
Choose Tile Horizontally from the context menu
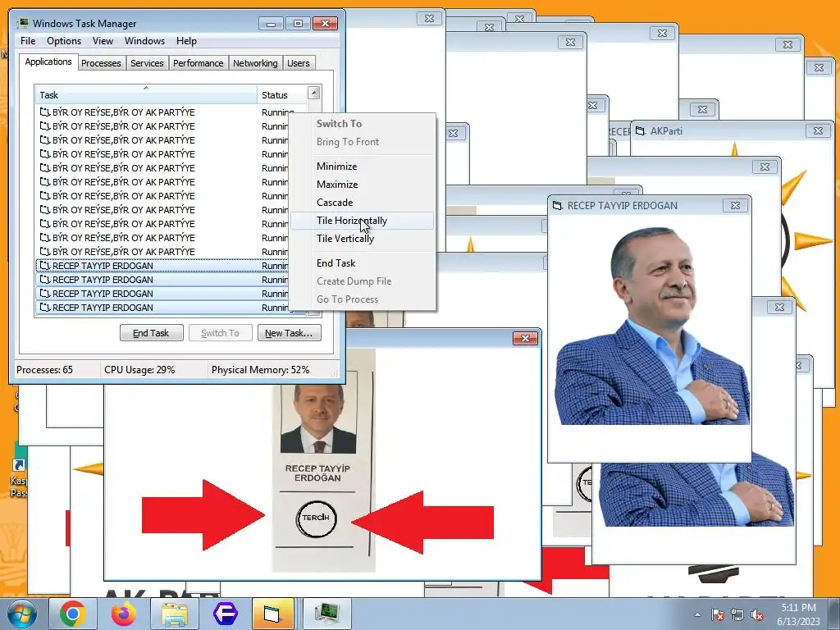coord(362,221)
